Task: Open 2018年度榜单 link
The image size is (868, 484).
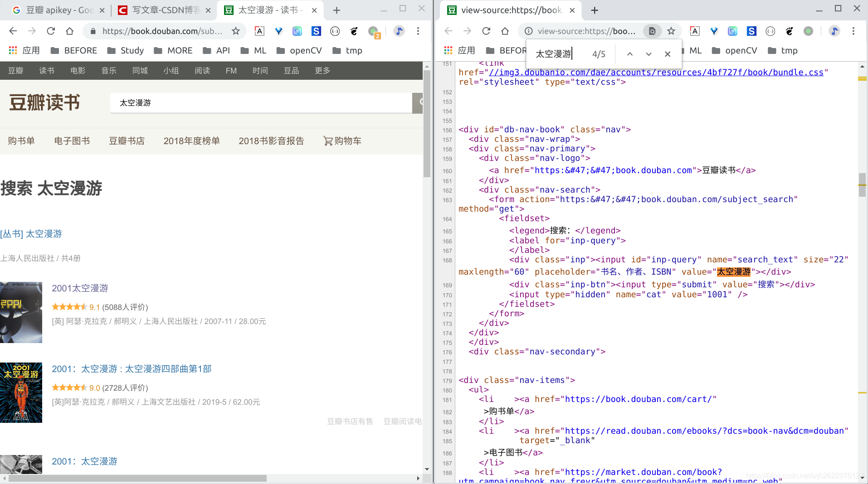Action: 192,141
